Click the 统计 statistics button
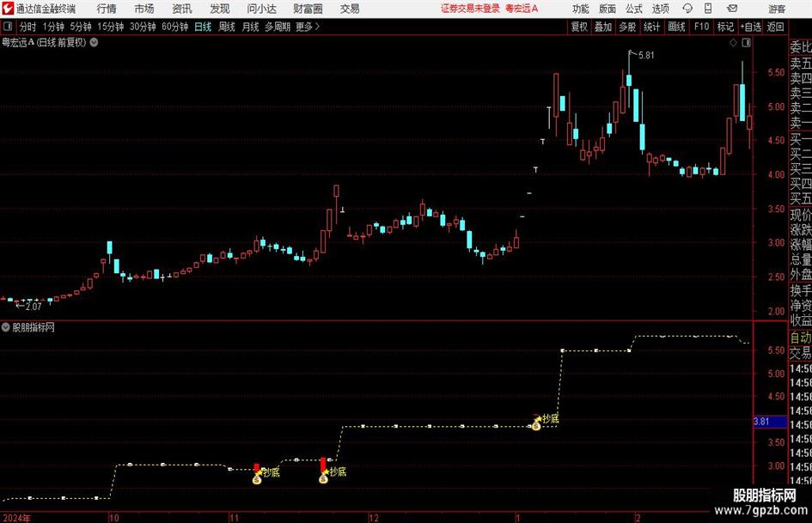Screen dimensions: 812x523 (x=651, y=27)
